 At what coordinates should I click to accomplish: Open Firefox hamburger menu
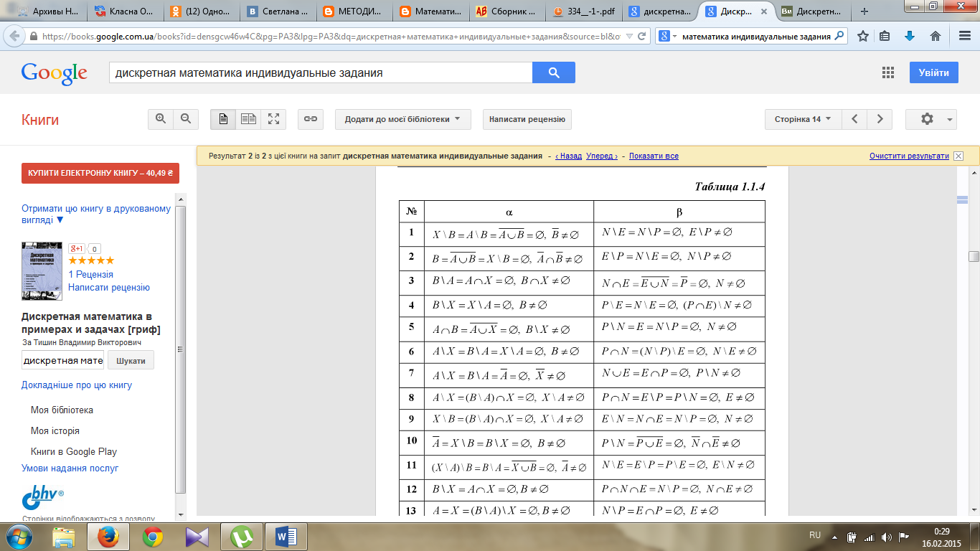(x=964, y=36)
